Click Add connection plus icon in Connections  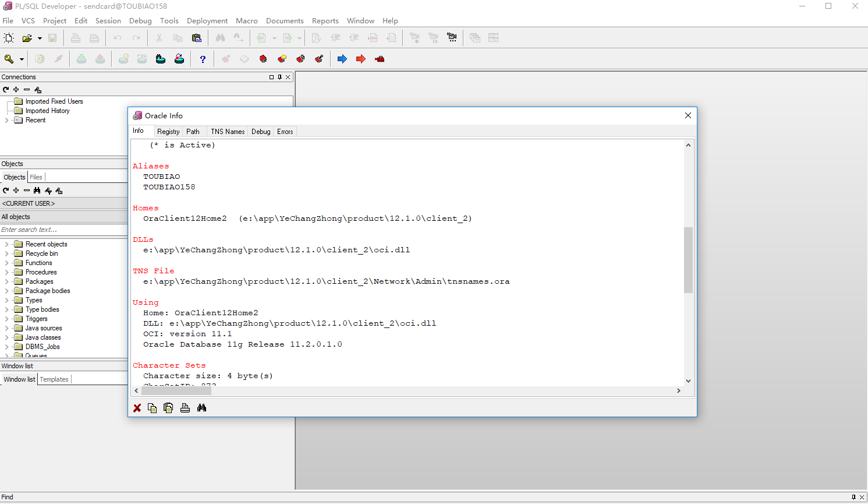pyautogui.click(x=16, y=90)
